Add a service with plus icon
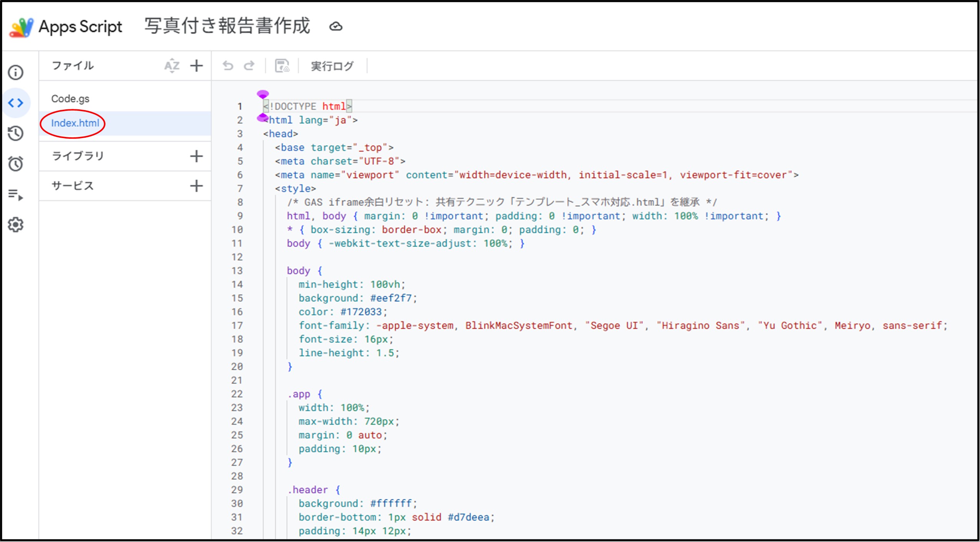 point(196,186)
